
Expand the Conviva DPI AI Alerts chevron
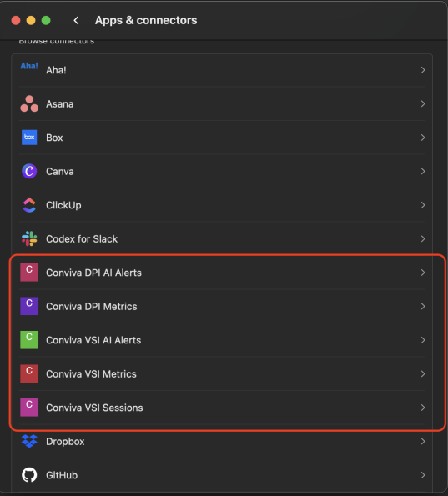pos(423,273)
